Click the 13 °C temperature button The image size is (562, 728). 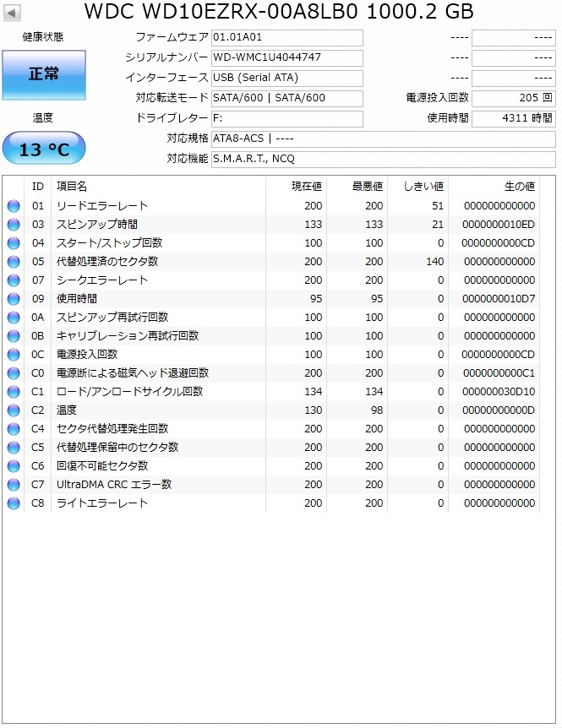click(44, 149)
